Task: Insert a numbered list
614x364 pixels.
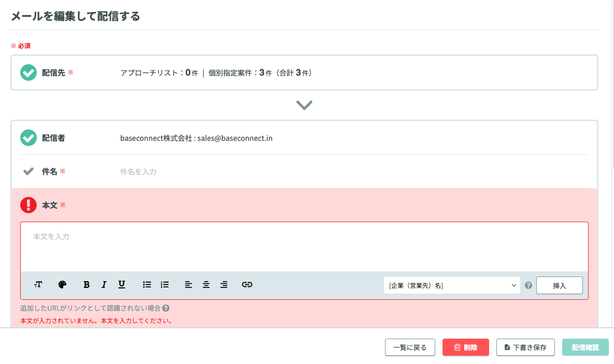Action: 164,285
